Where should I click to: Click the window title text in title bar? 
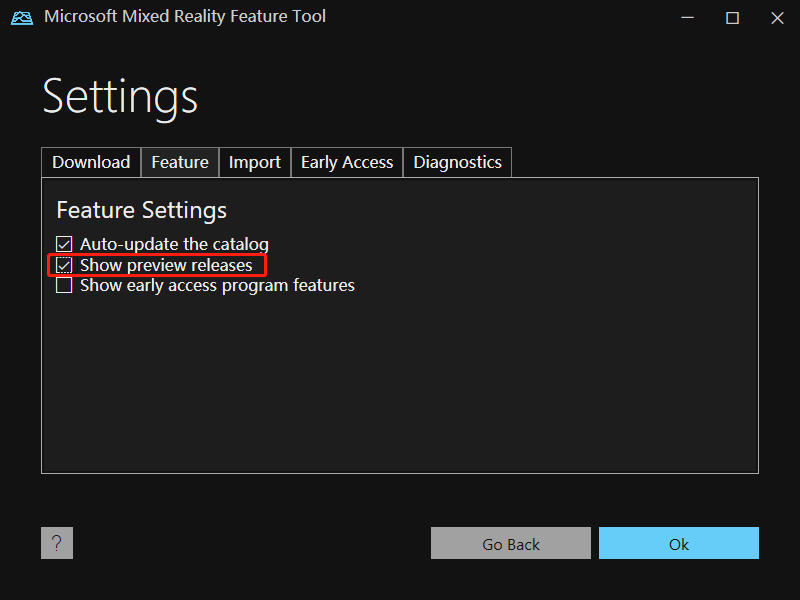click(x=185, y=16)
